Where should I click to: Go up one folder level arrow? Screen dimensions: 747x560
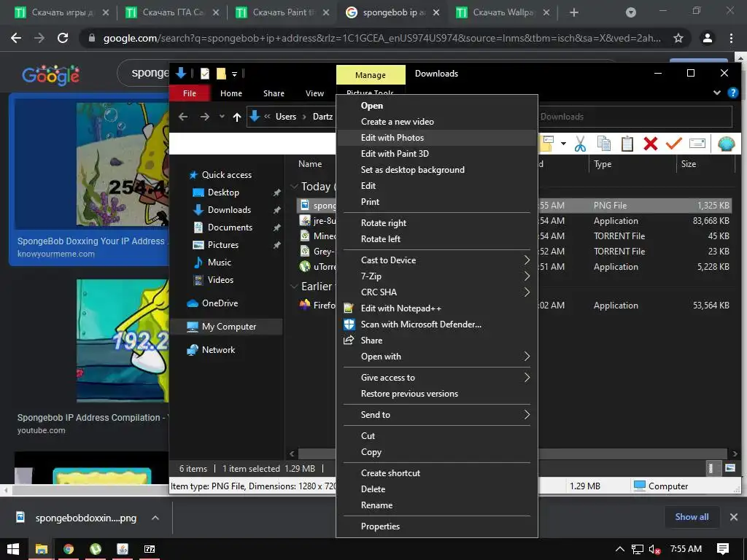tap(237, 117)
